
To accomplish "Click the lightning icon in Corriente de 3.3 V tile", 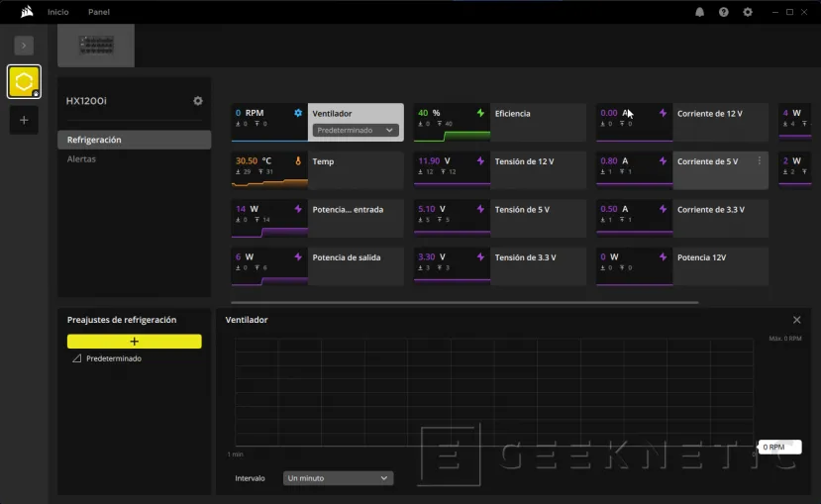I will click(x=663, y=209).
